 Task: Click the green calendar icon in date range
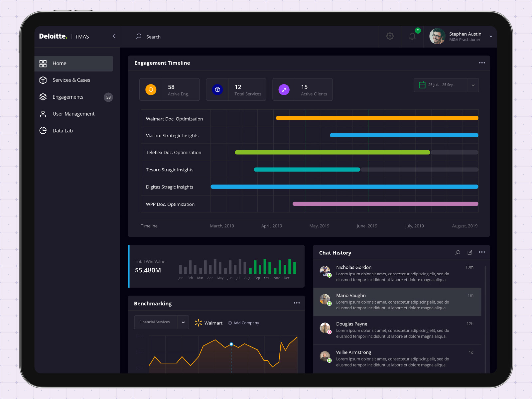(422, 85)
